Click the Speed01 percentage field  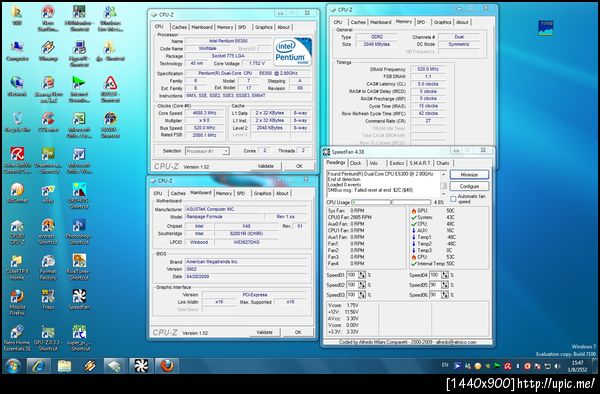pos(351,275)
